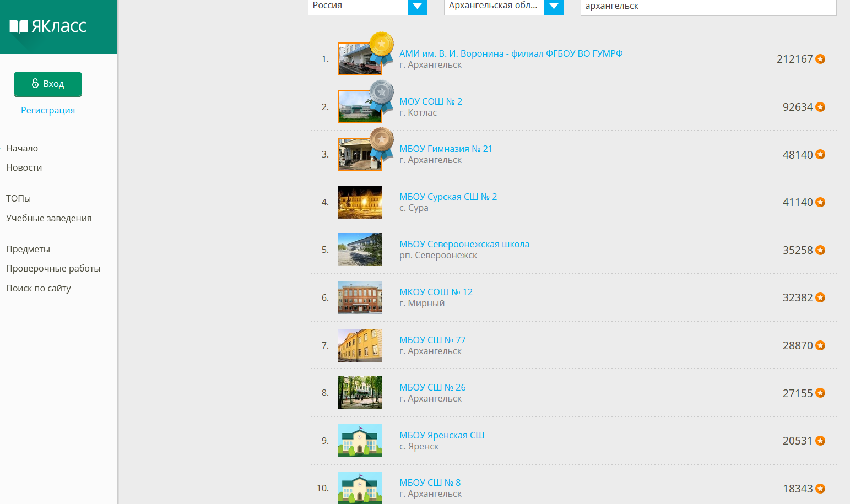Expand the Архангельская обл. region dropdown
The height and width of the screenshot is (504, 850).
coord(554,7)
